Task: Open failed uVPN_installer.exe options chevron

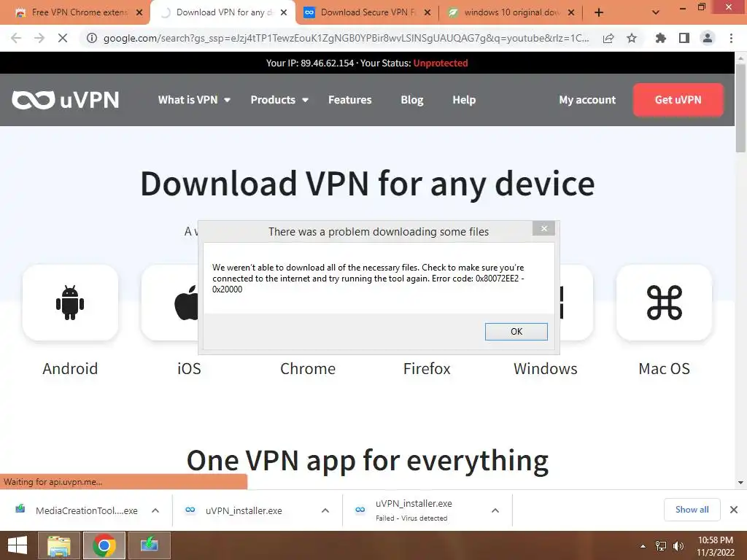Action: [495, 510]
